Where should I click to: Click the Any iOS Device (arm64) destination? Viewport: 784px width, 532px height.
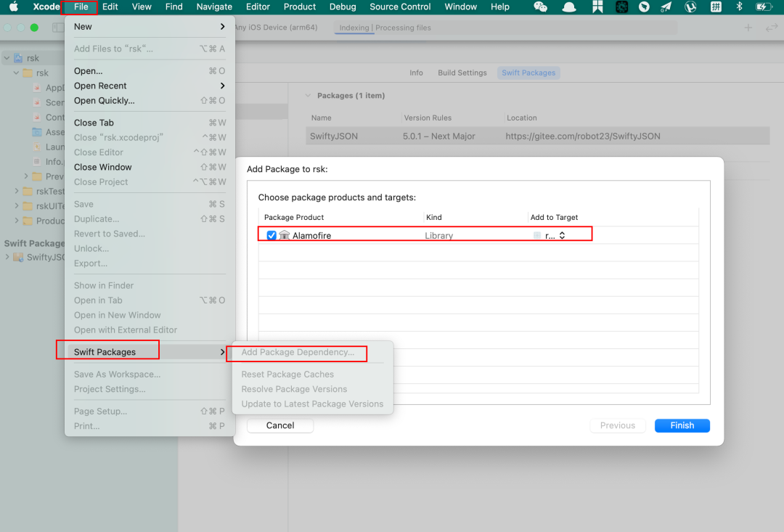276,28
